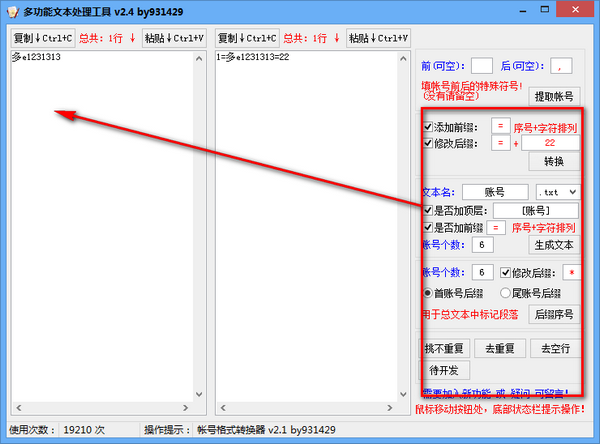This screenshot has width=600, height=444.
Task: Click the left text area's scrollbar up arrow
Action: (197, 61)
